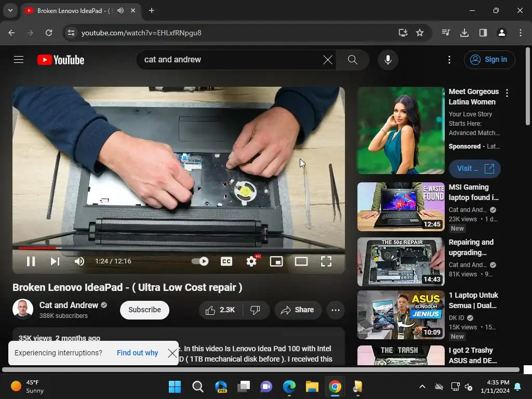
Task: Show hidden system tray icons
Action: click(x=422, y=387)
